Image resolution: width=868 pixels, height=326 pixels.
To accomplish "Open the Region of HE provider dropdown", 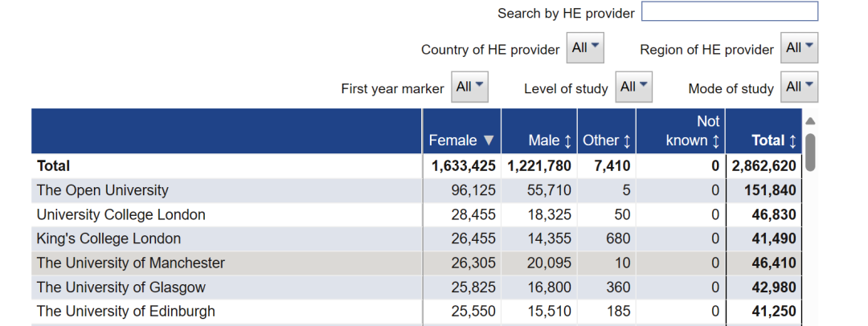I will pyautogui.click(x=800, y=47).
